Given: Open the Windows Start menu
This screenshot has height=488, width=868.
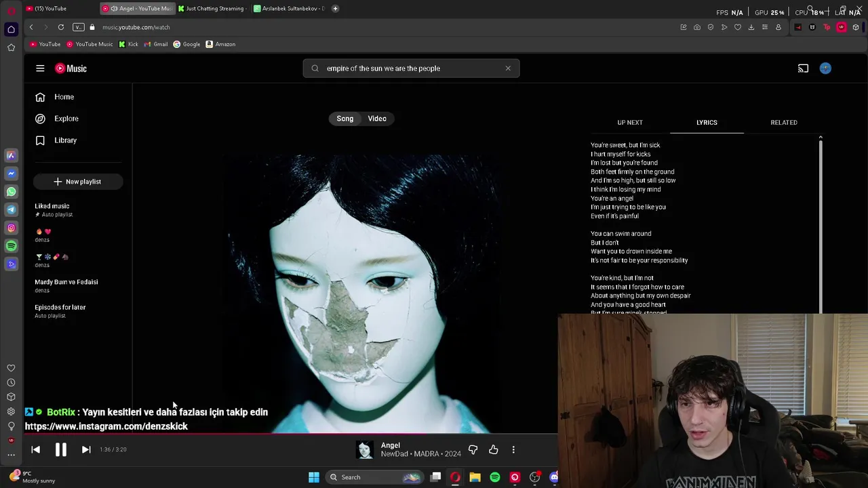Looking at the screenshot, I should click(x=314, y=477).
